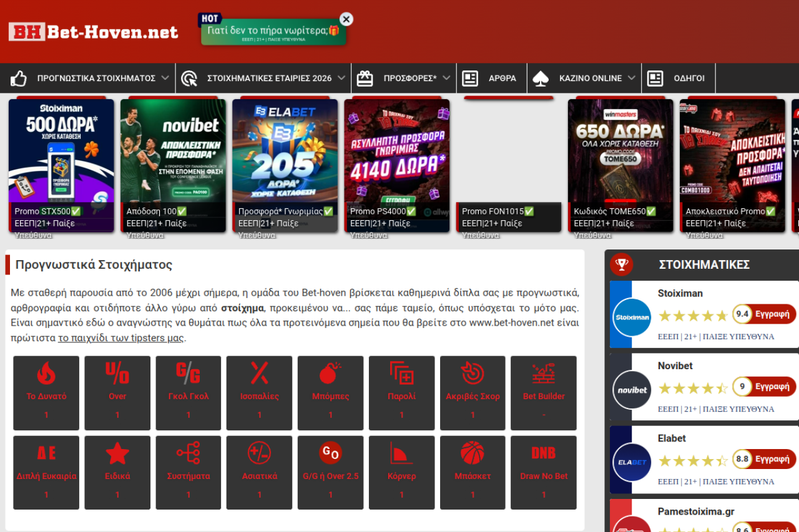The width and height of the screenshot is (799, 532).
Task: Open the winmasters 650 ΔΩΡΑ TOME650 card
Action: point(620,165)
